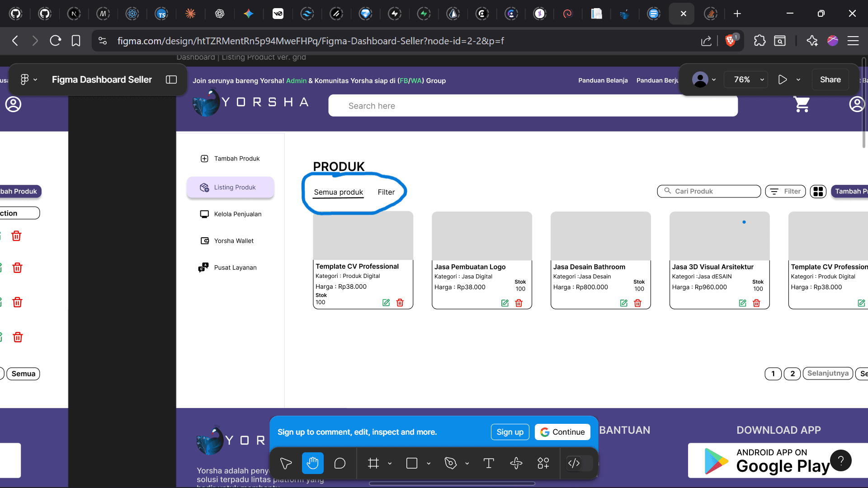Click the trash icon on Jasa Desain Bathroom
The height and width of the screenshot is (488, 868).
[637, 303]
